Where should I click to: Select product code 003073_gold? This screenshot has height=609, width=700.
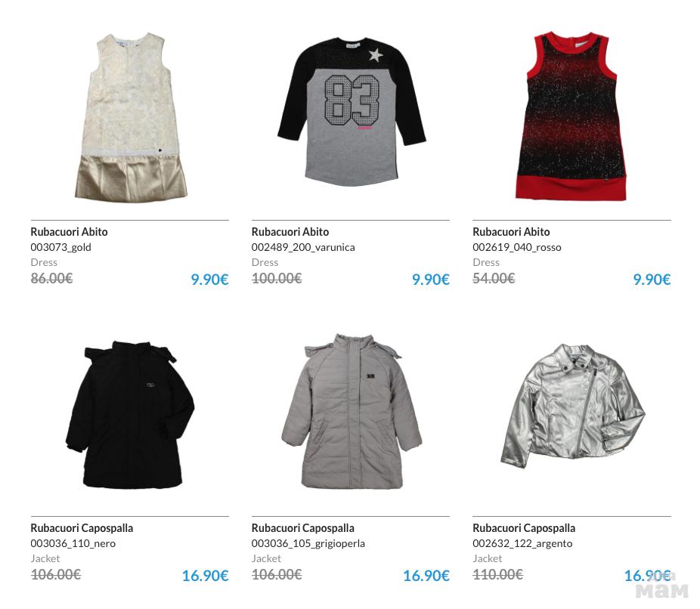tap(60, 248)
